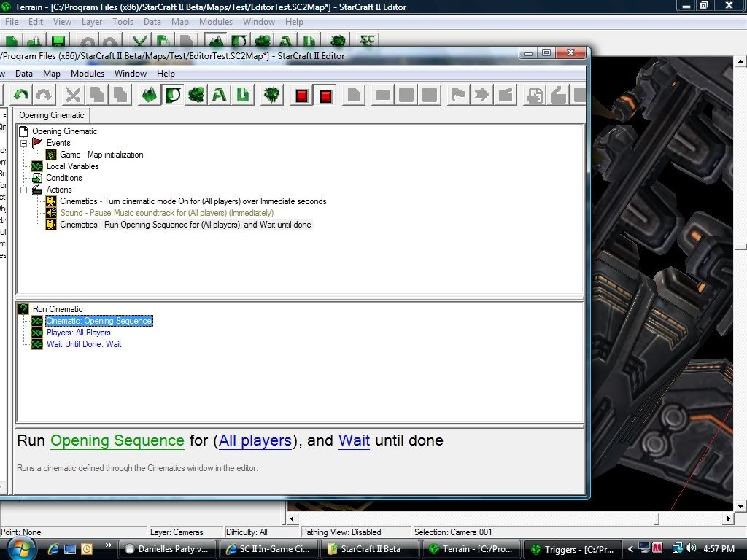
Task: Click the Wait link in the action description
Action: point(354,440)
